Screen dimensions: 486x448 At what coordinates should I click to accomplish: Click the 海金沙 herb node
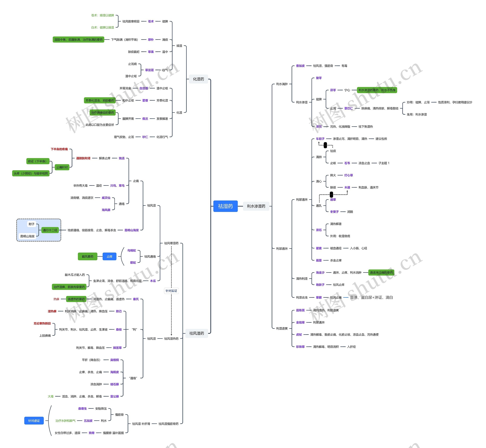pyautogui.click(x=320, y=272)
